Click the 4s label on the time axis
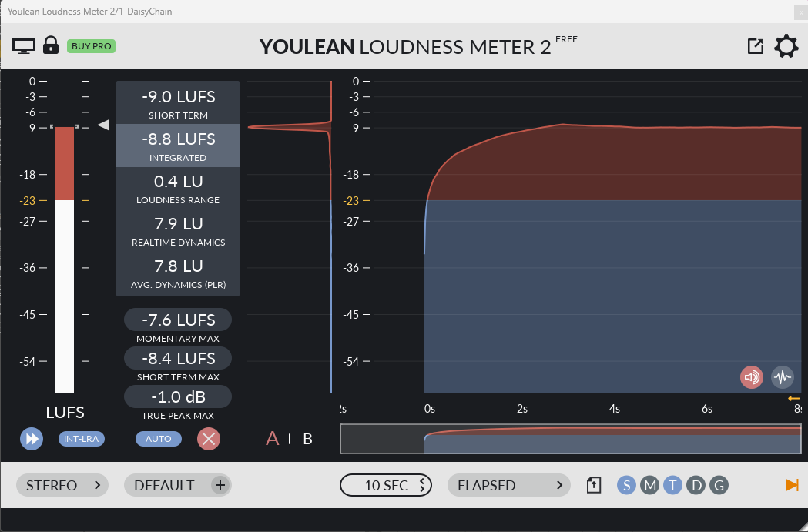This screenshot has width=808, height=532. 614,409
